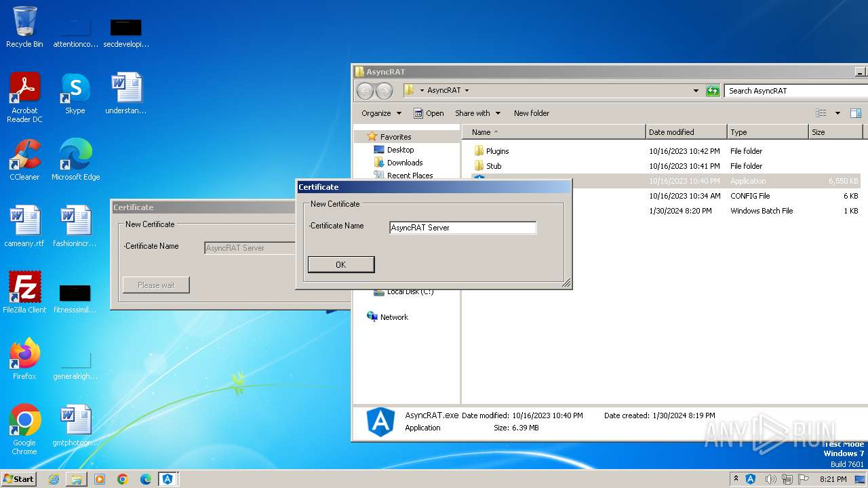Sort files by Size column

(835, 132)
